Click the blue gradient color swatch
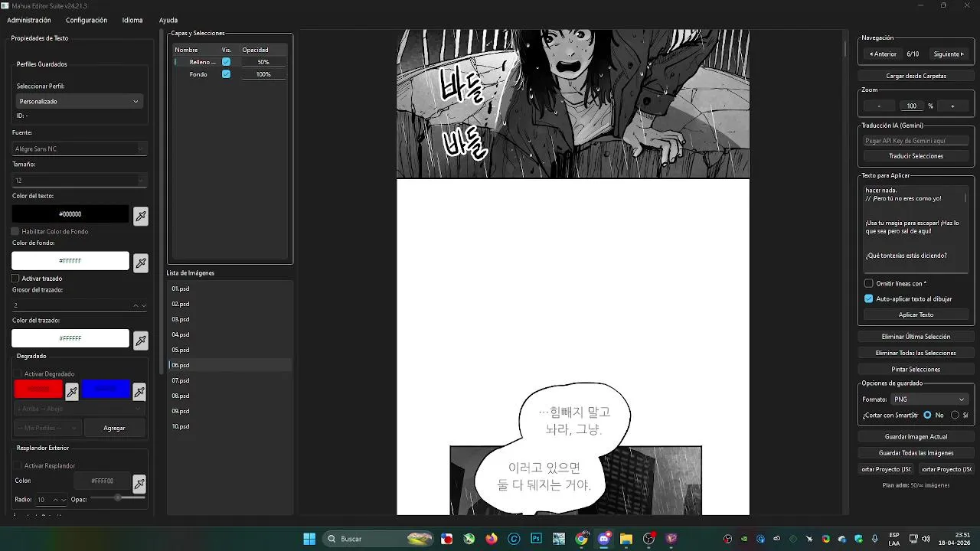Screen dimensions: 980x551 tap(106, 390)
